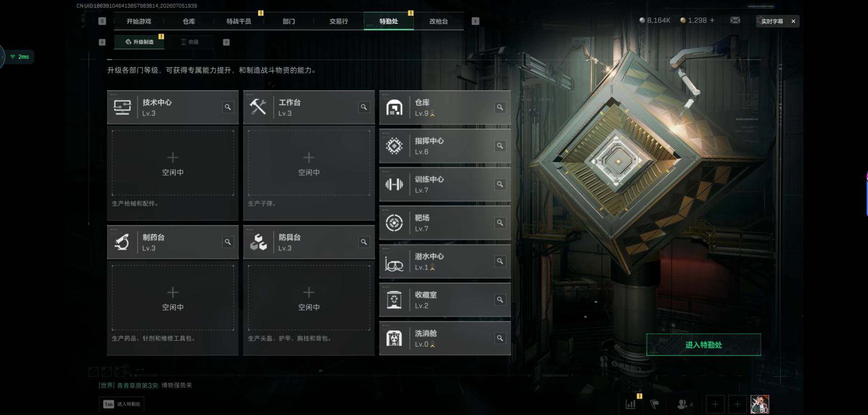Image resolution: width=868 pixels, height=415 pixels.
Task: Switch to the 收藏 sub-tab
Action: (190, 42)
